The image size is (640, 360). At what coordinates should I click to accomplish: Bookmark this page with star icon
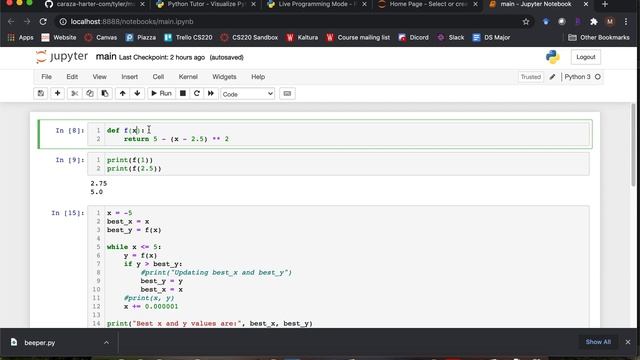coord(526,22)
